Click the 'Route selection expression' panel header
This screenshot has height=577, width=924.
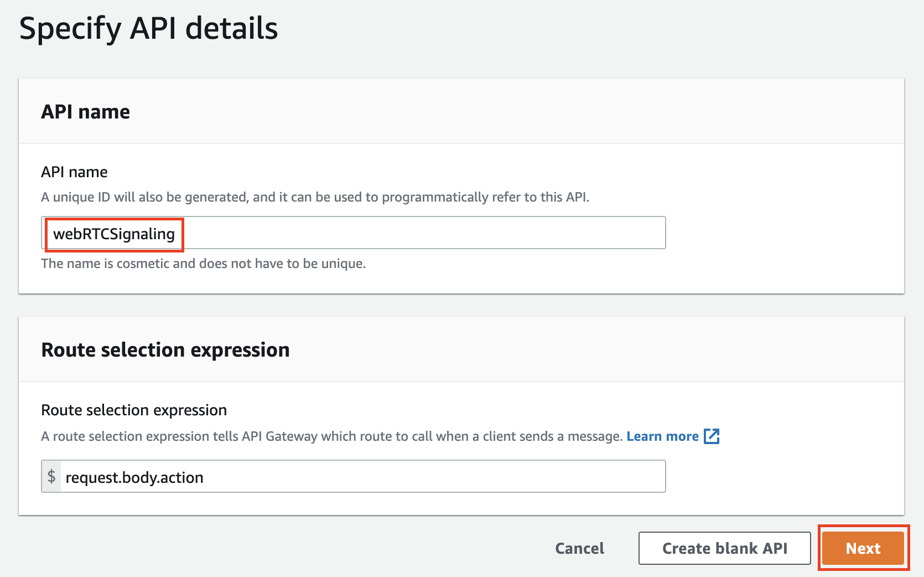coord(165,350)
